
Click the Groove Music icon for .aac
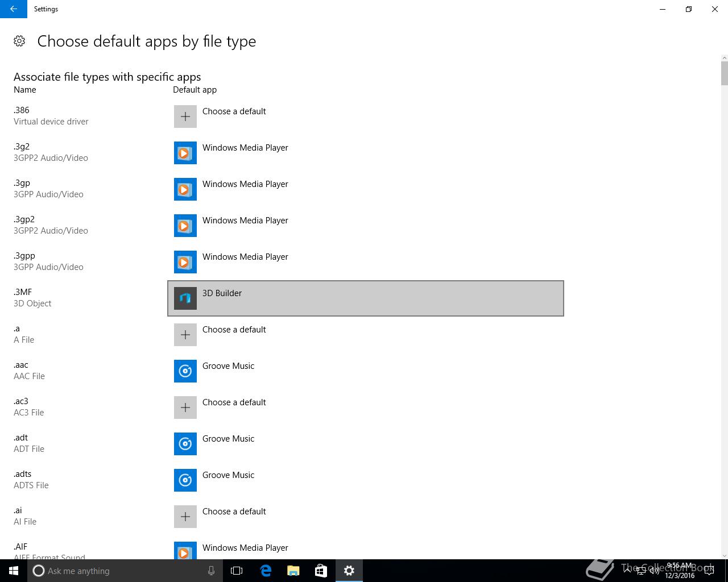(x=185, y=371)
